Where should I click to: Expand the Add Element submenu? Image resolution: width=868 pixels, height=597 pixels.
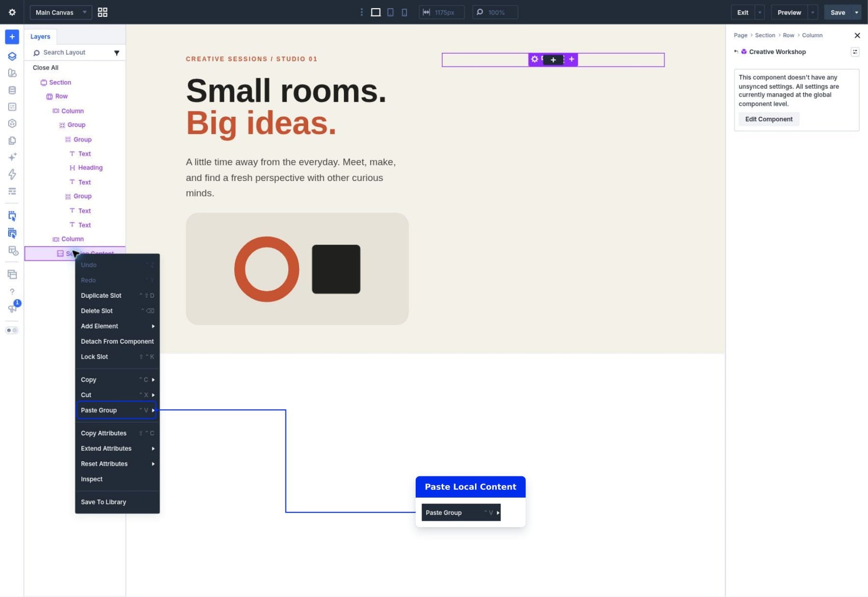(117, 326)
